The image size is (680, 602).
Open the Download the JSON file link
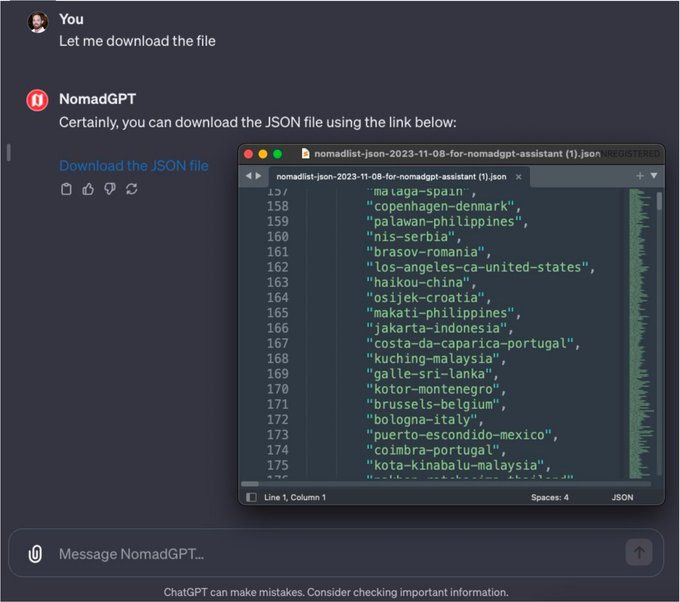click(134, 166)
